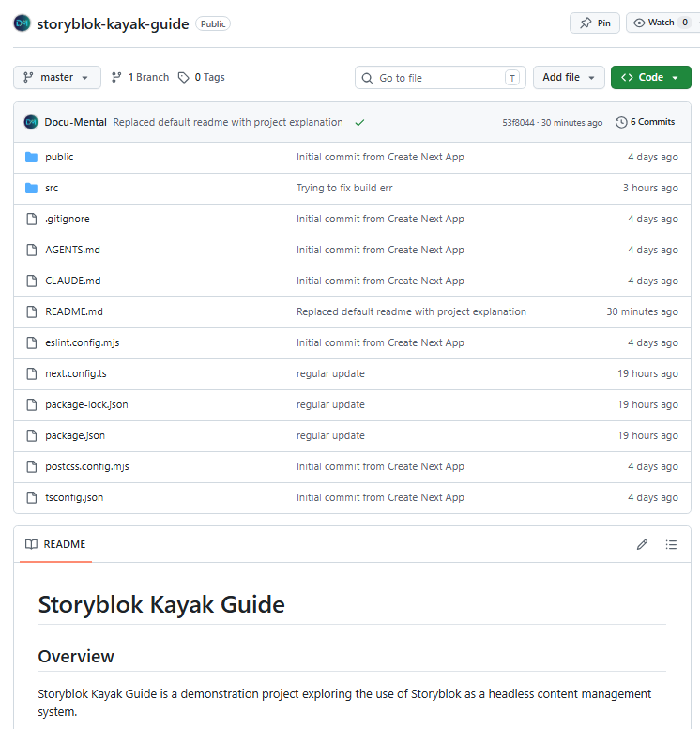700x729 pixels.
Task: Open the tsconfig.json file
Action: coord(74,497)
